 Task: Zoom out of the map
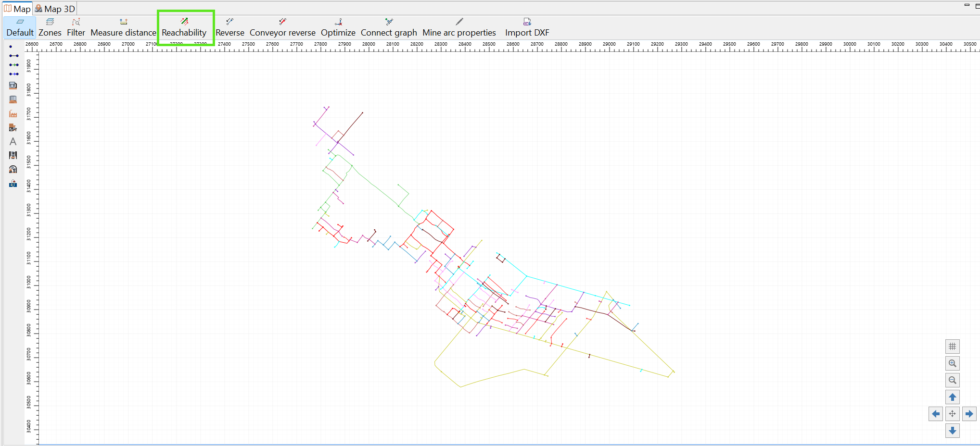[x=952, y=380]
